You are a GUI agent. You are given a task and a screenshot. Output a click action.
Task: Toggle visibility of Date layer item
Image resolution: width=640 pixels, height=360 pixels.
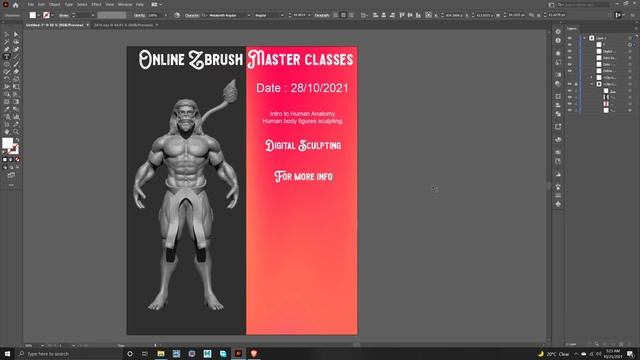tap(570, 64)
